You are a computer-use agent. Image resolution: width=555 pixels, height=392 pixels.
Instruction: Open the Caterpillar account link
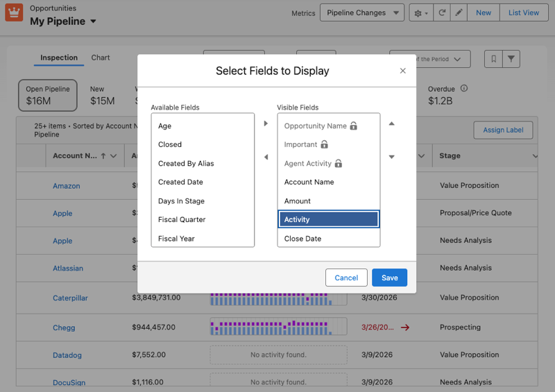tap(71, 298)
